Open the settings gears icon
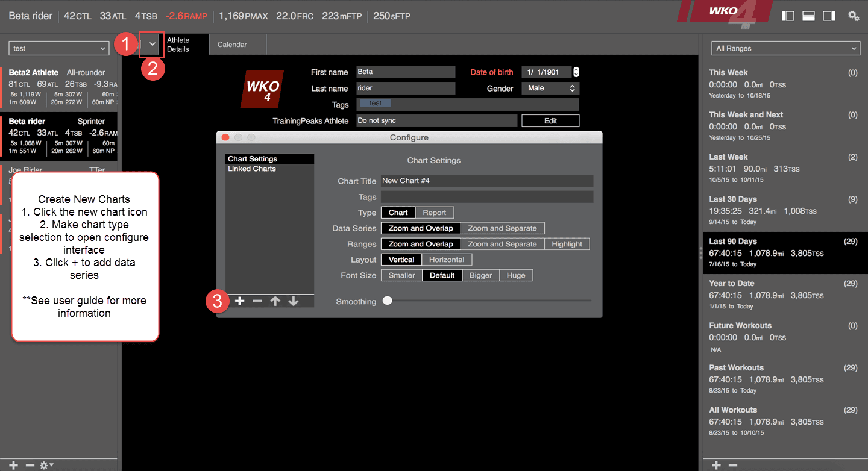This screenshot has width=868, height=471. pos(854,16)
